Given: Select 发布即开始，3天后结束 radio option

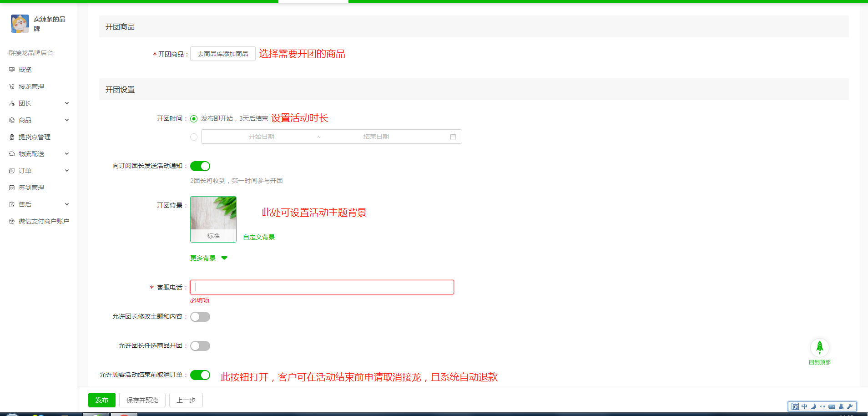Looking at the screenshot, I should [194, 119].
